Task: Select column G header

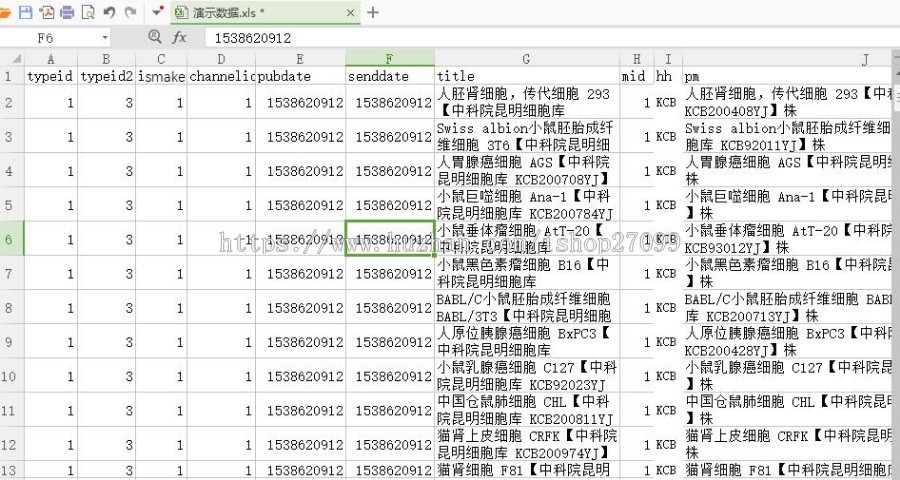Action: 526,59
